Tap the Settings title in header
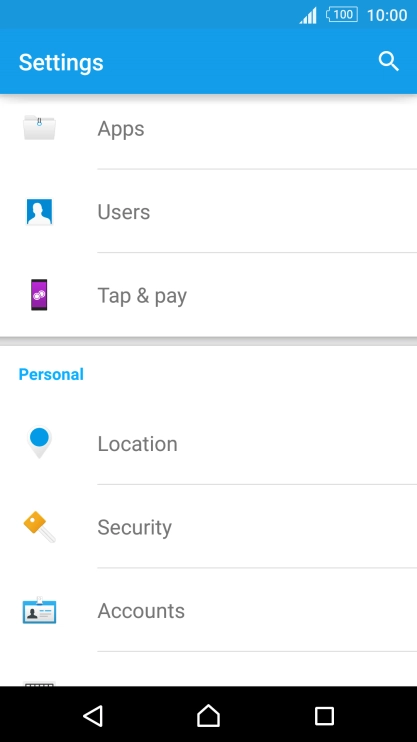The height and width of the screenshot is (742, 417). 61,62
